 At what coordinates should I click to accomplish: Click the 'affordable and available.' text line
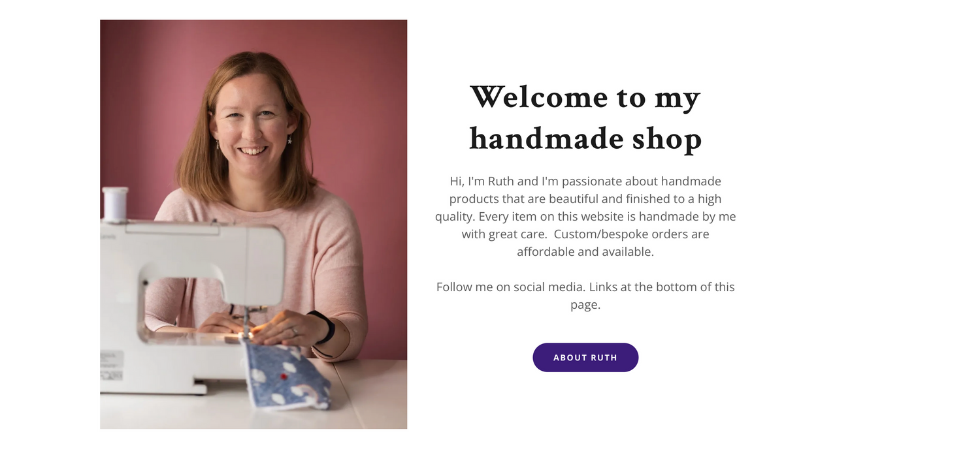tap(585, 251)
